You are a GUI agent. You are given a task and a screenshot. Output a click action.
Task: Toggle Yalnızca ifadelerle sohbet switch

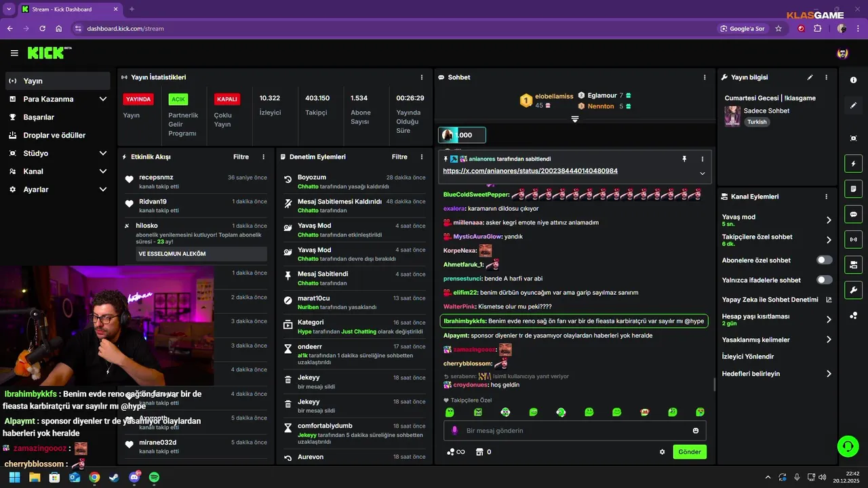click(825, 280)
